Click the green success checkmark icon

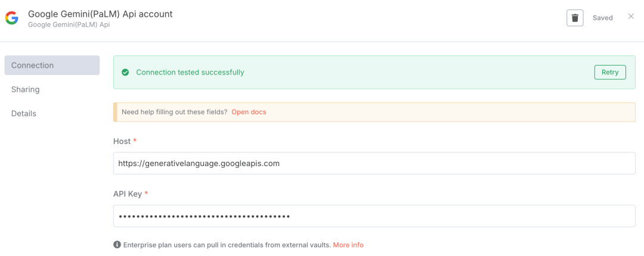coord(125,73)
